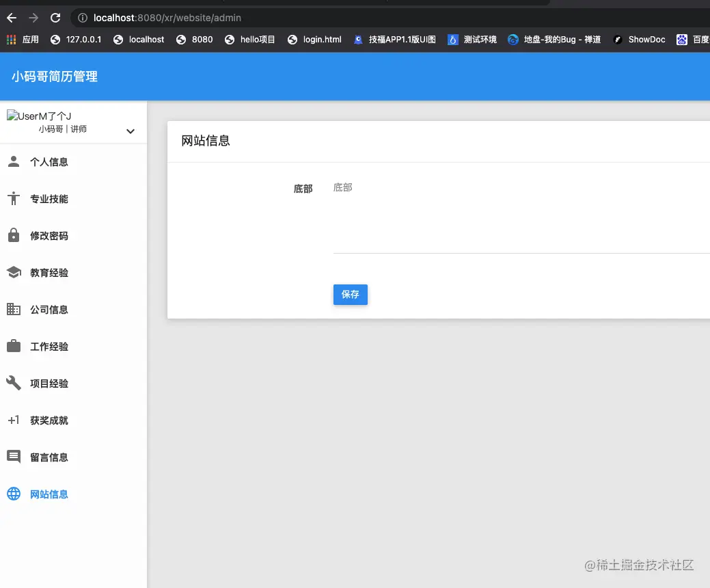Go back with the browser back arrow
This screenshot has width=710, height=588.
coord(12,18)
